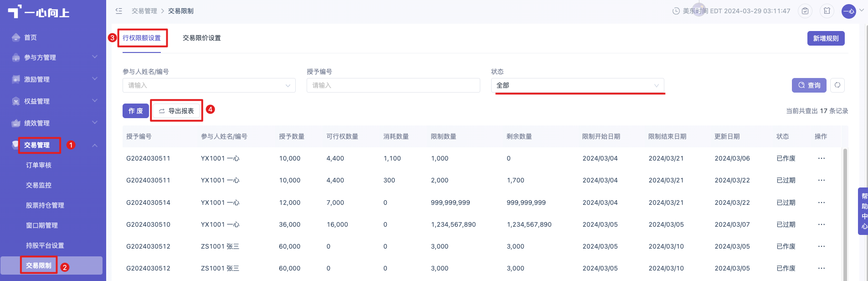The height and width of the screenshot is (281, 868).
Task: Click the 16,000 exercisable quantity cell
Action: tap(337, 224)
